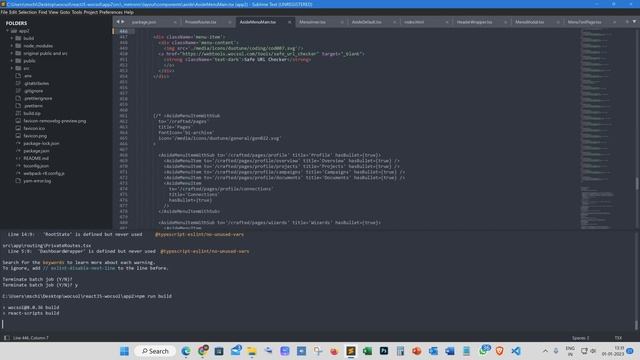
Task: Click the ENG IN language indicator
Action: click(x=570, y=351)
